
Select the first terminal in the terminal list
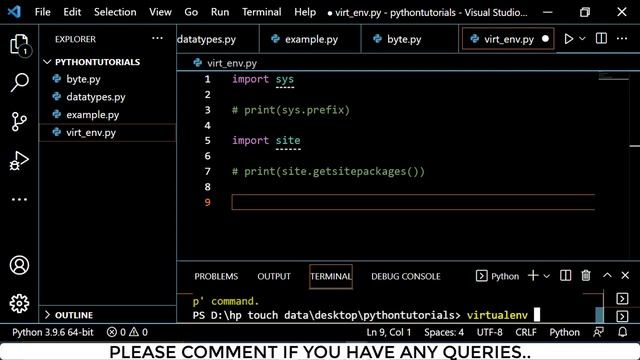tap(622, 299)
